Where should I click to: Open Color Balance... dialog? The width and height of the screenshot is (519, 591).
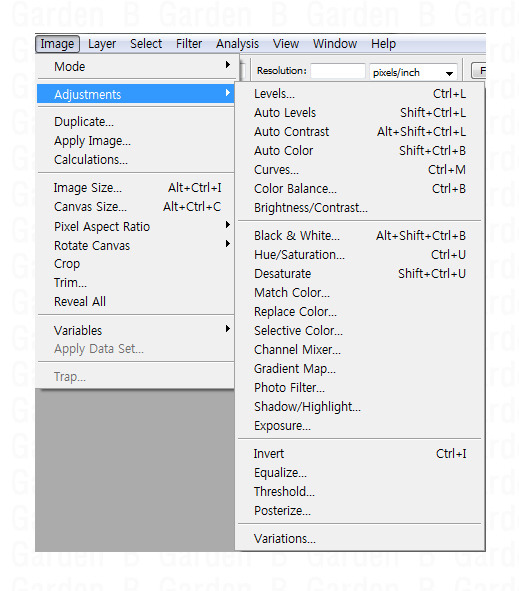(360, 188)
